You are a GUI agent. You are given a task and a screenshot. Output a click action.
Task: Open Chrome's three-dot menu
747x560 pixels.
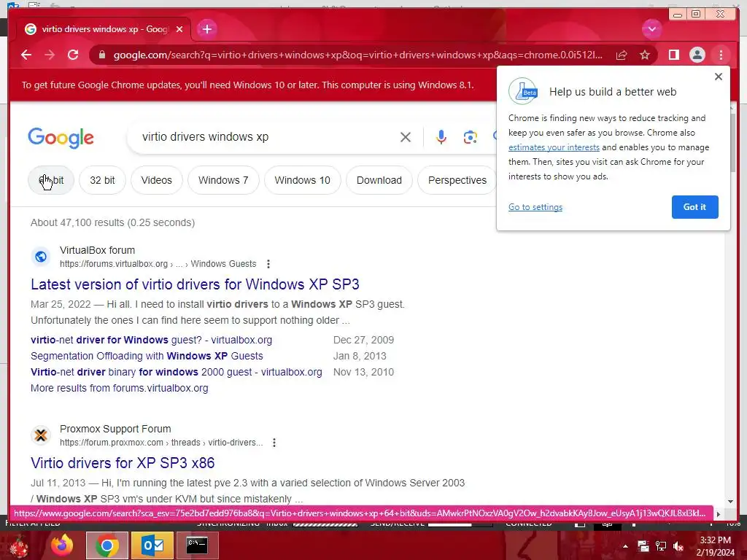[x=721, y=55]
